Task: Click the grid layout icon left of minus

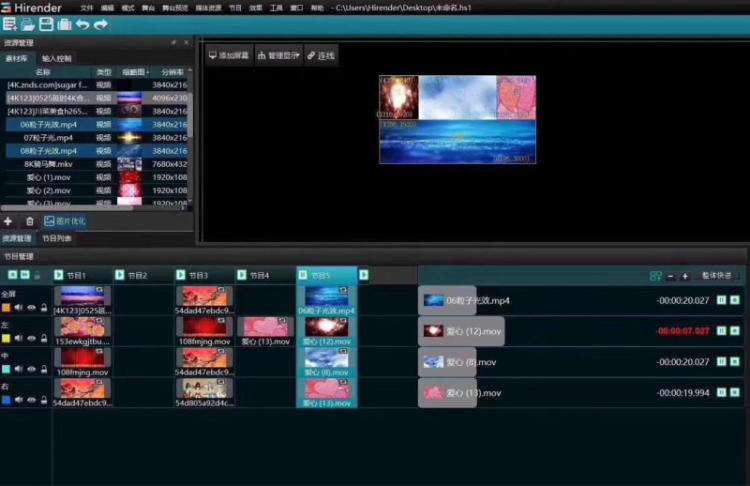Action: (x=655, y=276)
